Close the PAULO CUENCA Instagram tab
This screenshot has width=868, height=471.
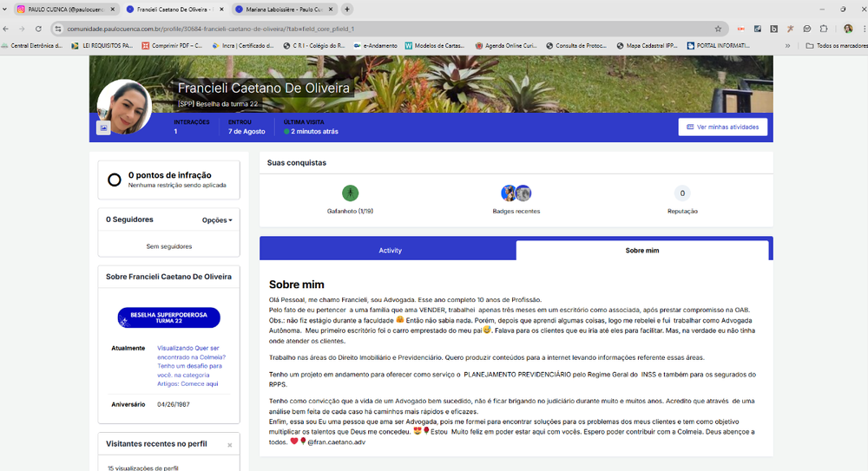tap(112, 10)
